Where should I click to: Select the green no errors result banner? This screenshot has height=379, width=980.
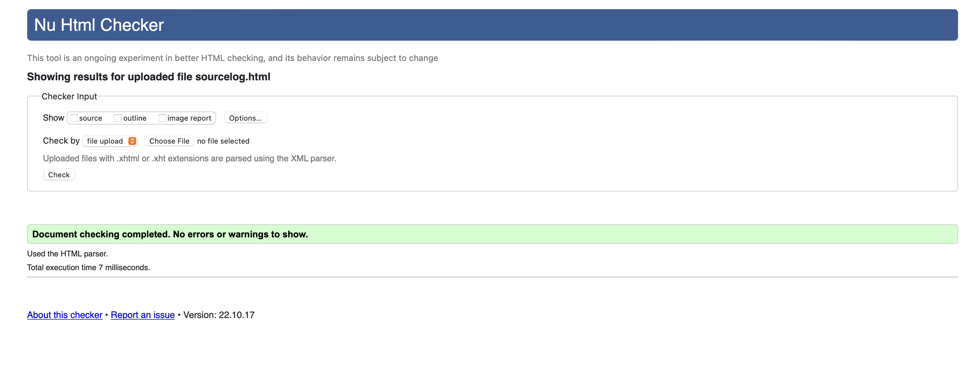(492, 234)
